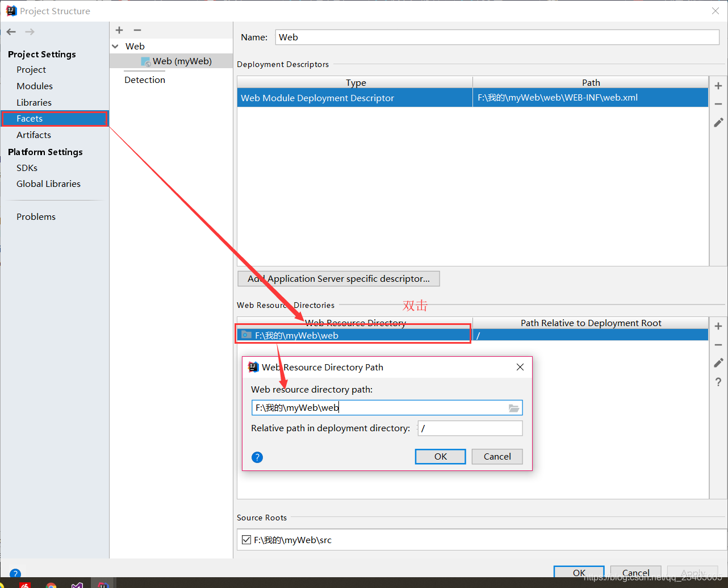Click the Relative path in deployment directory field

(x=470, y=428)
